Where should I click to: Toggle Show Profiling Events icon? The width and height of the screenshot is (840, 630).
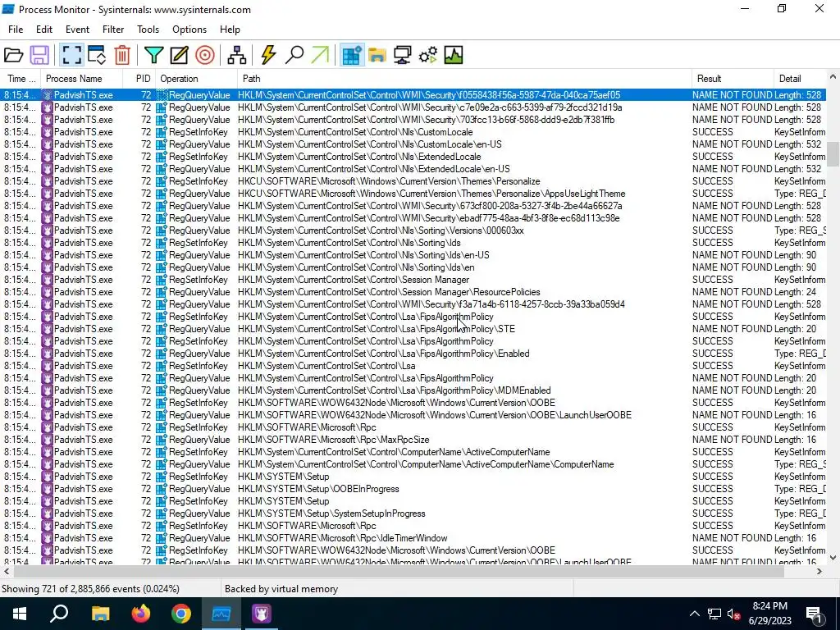click(453, 55)
